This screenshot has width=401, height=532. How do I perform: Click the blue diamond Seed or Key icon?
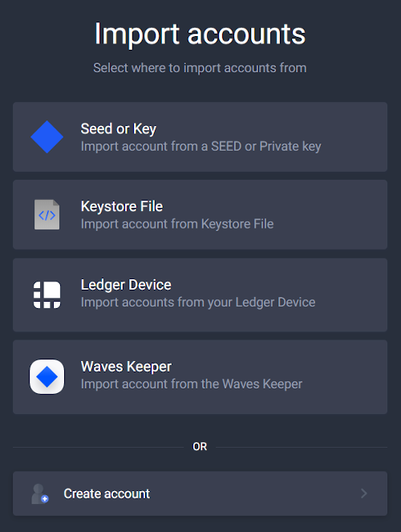click(x=47, y=136)
